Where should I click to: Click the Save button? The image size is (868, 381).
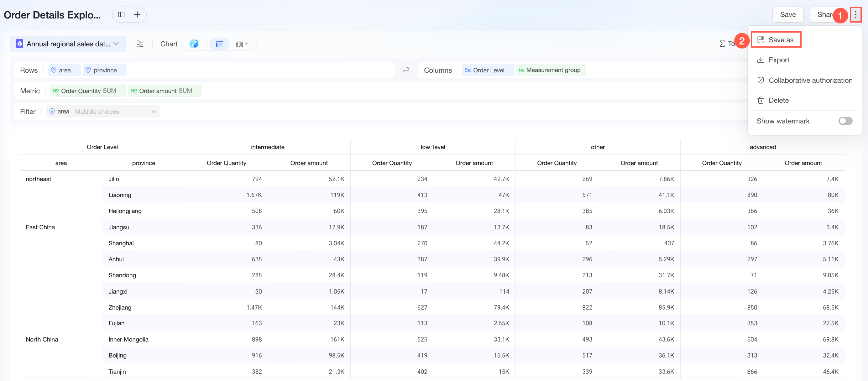[x=787, y=14]
